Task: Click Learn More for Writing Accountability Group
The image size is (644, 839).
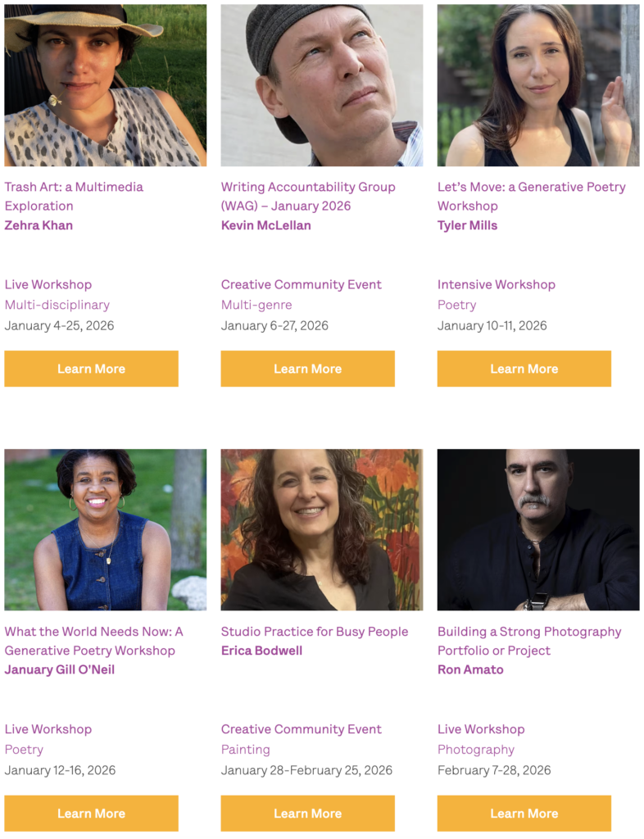Action: tap(307, 369)
